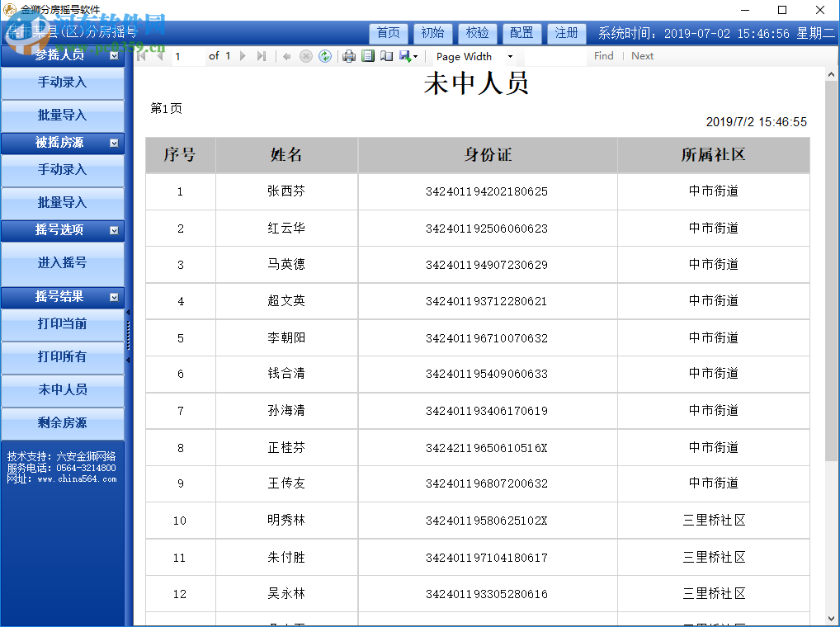
Task: Click the Export/Save disk icon
Action: (403, 56)
